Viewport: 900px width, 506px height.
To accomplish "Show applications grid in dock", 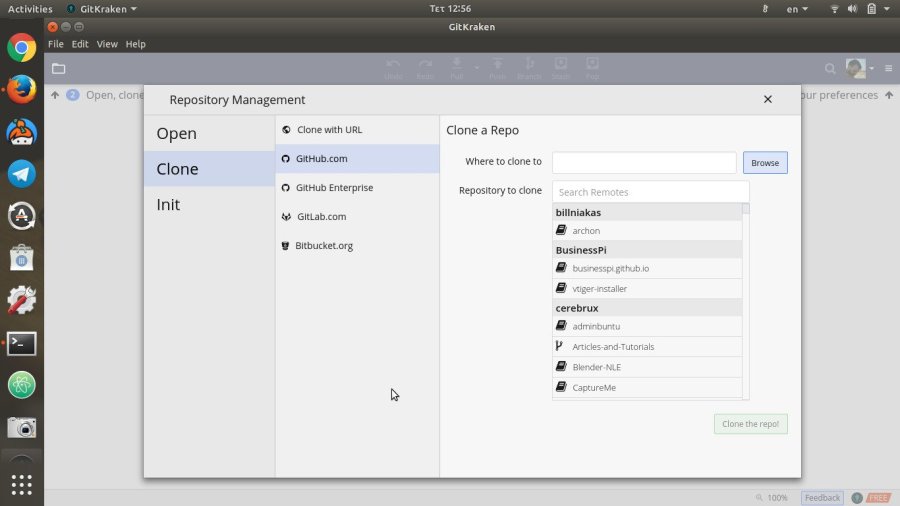I will (22, 485).
